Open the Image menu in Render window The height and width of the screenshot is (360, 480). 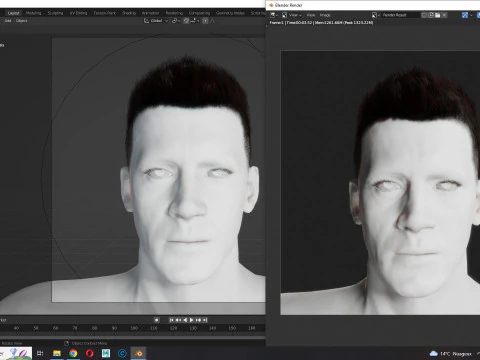click(x=325, y=15)
